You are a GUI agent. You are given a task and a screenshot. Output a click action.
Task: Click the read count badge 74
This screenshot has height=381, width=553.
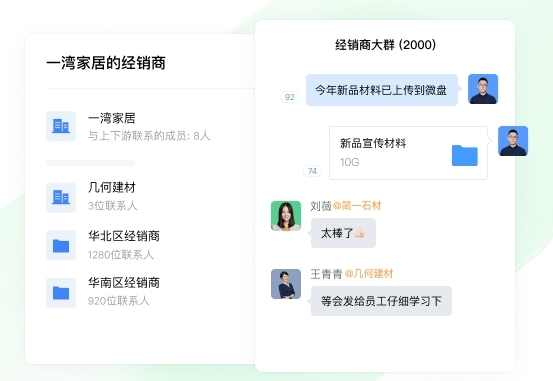click(312, 171)
